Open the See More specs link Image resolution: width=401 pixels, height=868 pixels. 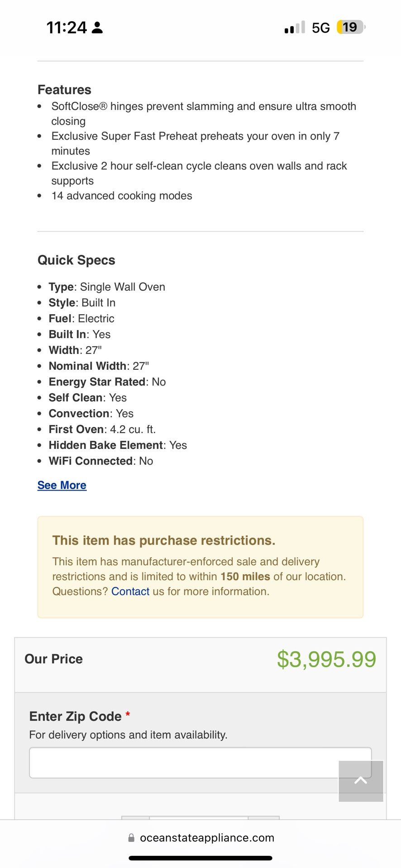pos(62,485)
